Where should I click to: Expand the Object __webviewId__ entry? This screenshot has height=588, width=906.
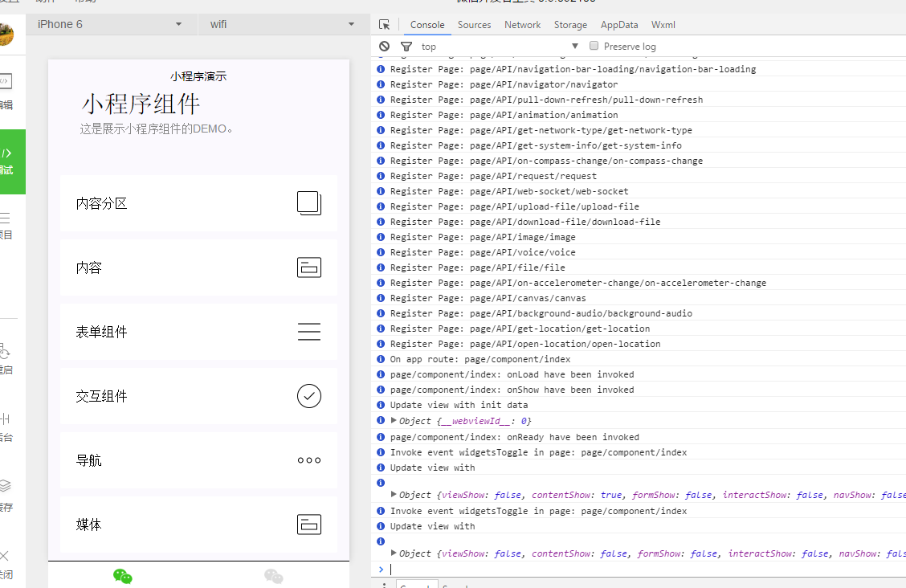(394, 420)
